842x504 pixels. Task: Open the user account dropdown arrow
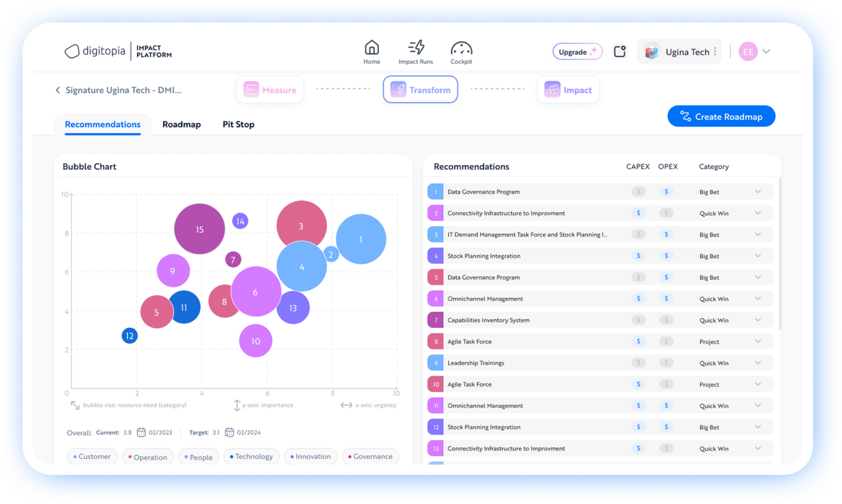767,52
